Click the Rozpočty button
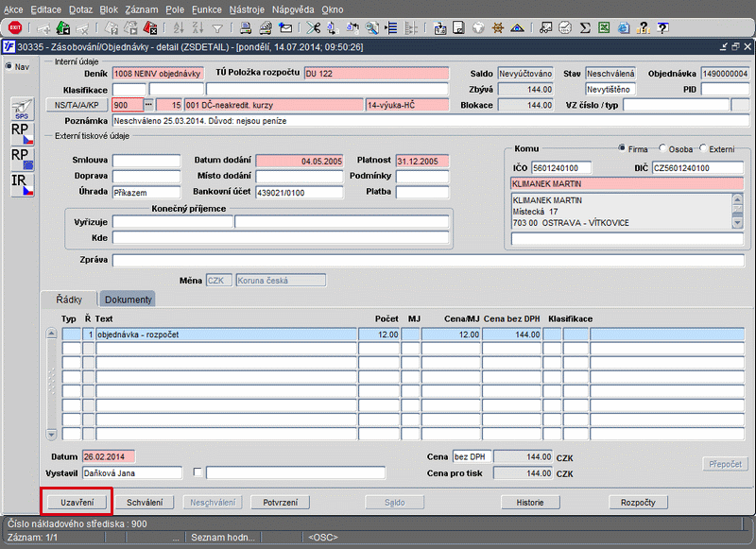Viewport: 756px width, 549px height. tap(638, 503)
